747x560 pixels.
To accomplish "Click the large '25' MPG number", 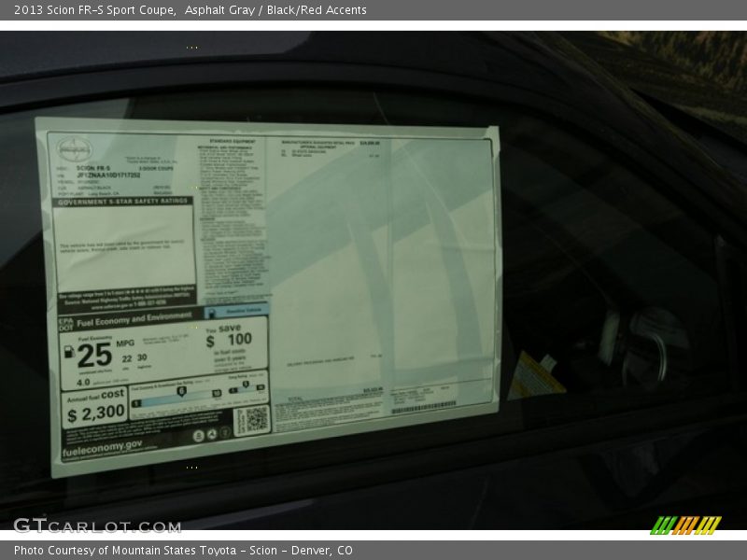I will [94, 356].
